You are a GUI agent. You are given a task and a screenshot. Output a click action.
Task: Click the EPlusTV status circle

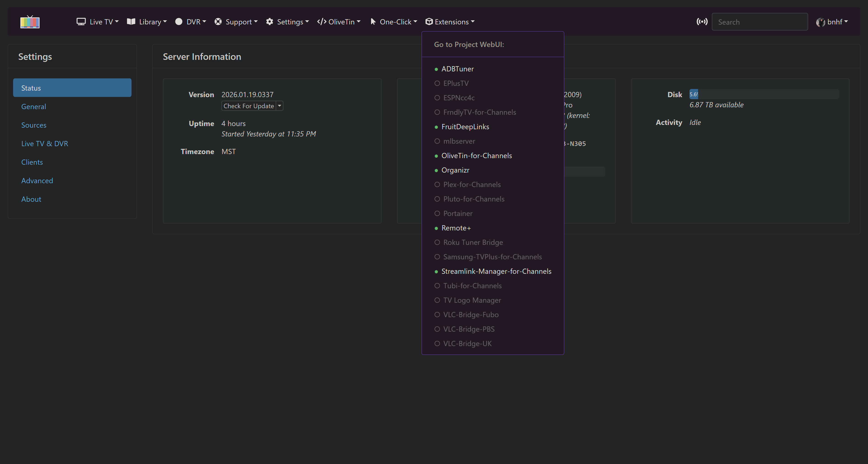click(x=437, y=83)
